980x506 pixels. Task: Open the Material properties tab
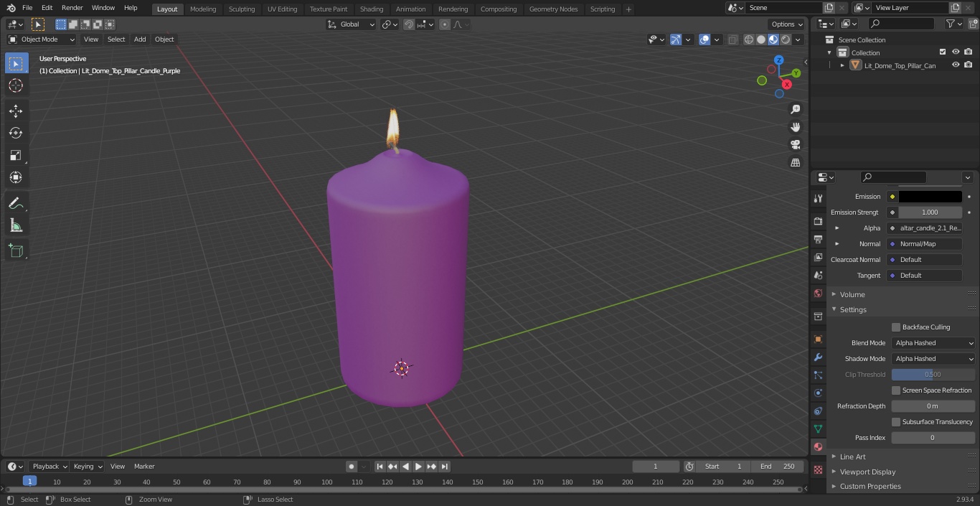click(x=818, y=446)
